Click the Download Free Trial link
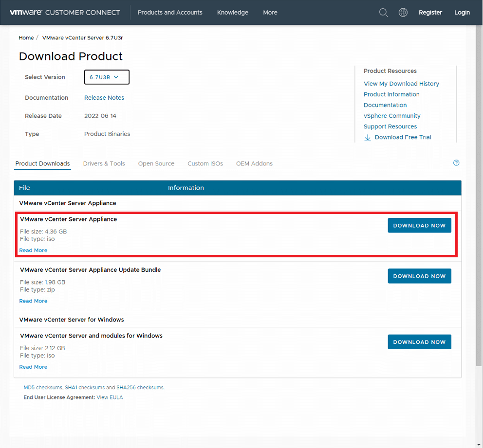Screen dimensions: 483x448 pyautogui.click(x=403, y=137)
